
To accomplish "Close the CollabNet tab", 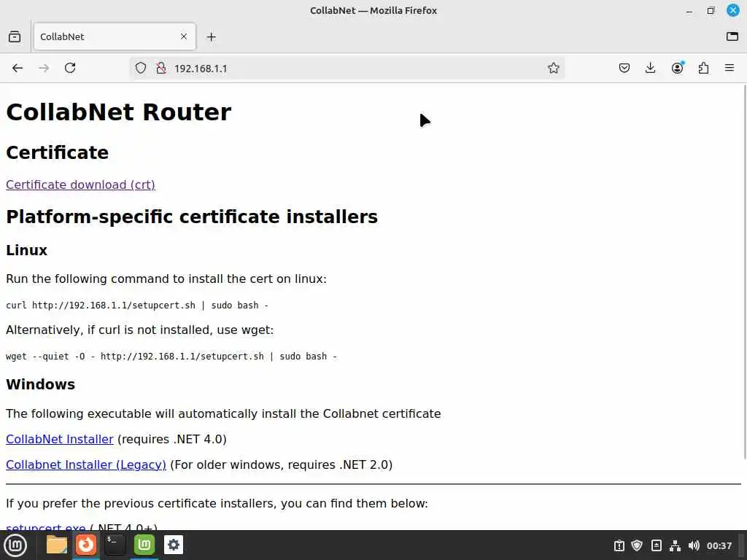I will pyautogui.click(x=183, y=36).
